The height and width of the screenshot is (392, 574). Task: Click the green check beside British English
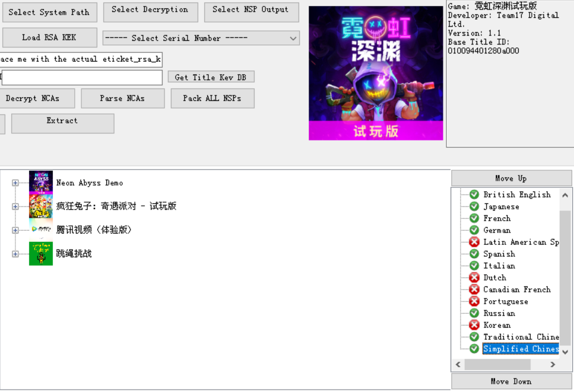(x=474, y=195)
